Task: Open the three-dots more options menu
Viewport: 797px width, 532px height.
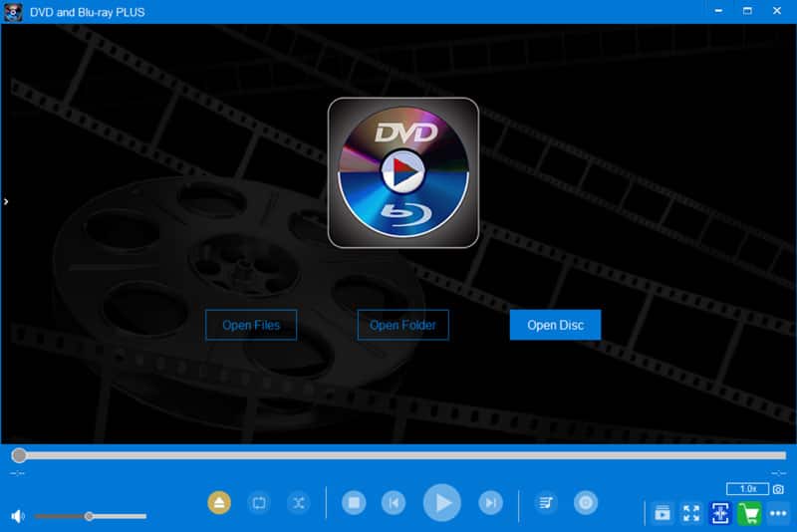Action: pos(778,513)
